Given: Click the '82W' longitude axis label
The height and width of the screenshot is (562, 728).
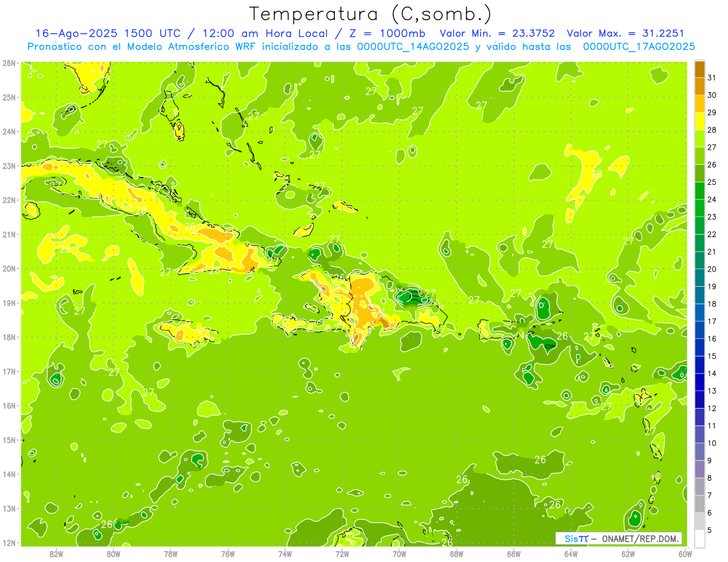Looking at the screenshot, I should [56, 554].
